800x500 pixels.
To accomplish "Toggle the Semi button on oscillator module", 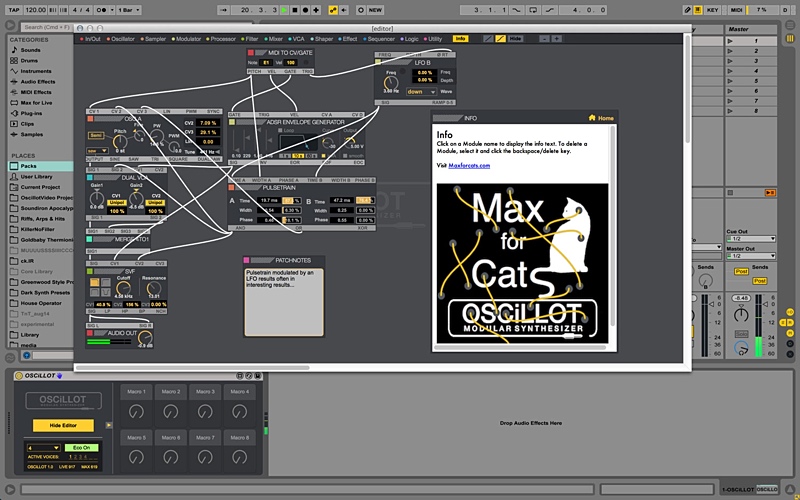I will tap(96, 134).
